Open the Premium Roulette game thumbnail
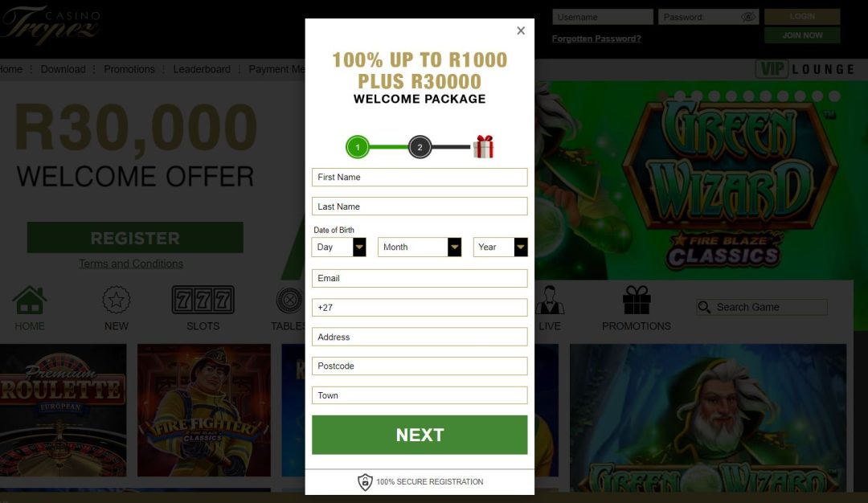 tap(63, 410)
